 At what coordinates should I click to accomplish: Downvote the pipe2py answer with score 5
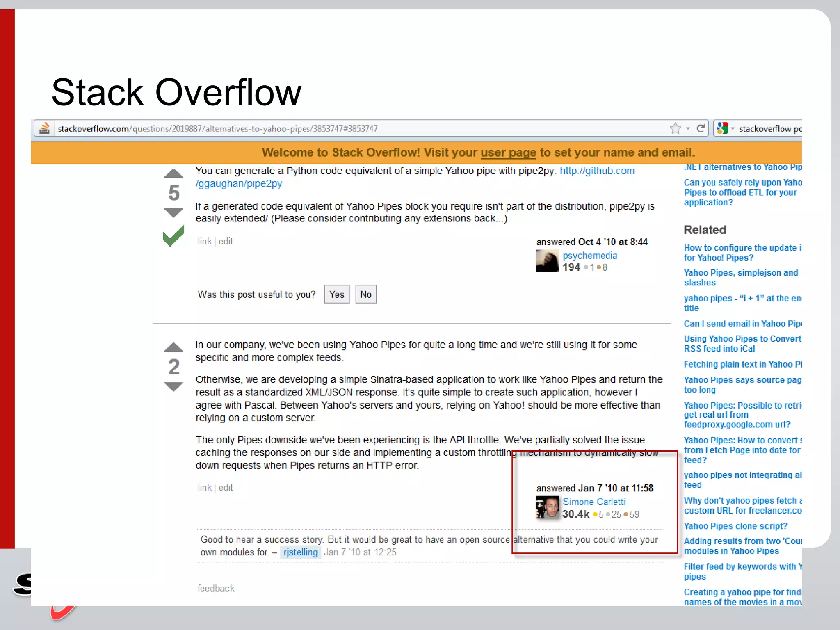(173, 212)
